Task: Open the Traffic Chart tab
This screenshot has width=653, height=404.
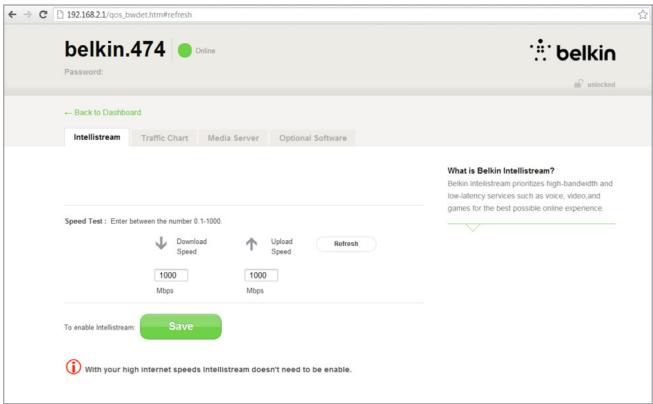Action: tap(164, 138)
